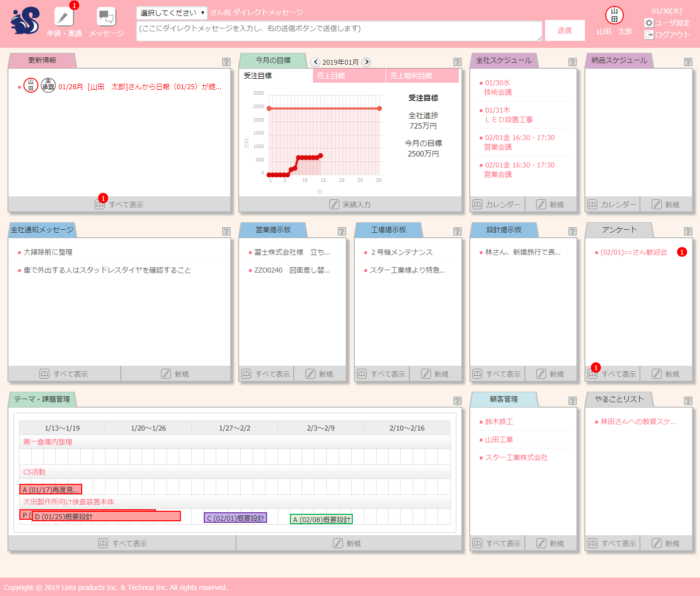Open help icon on アンケート panel

(x=688, y=232)
